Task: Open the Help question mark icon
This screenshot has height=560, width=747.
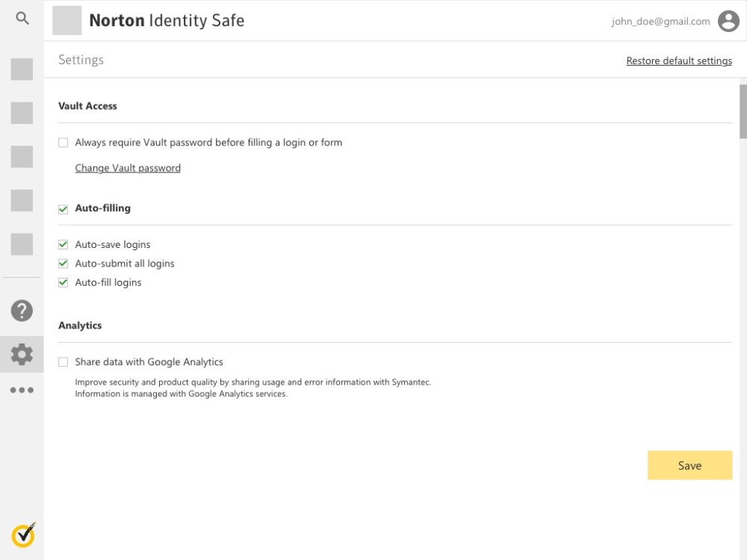Action: pyautogui.click(x=22, y=310)
